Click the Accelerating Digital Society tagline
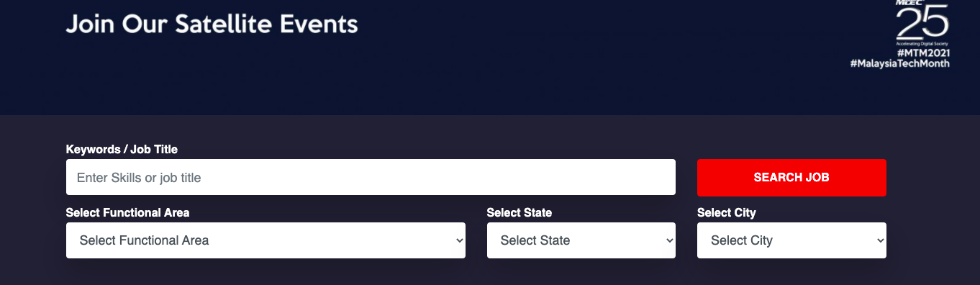 922,44
